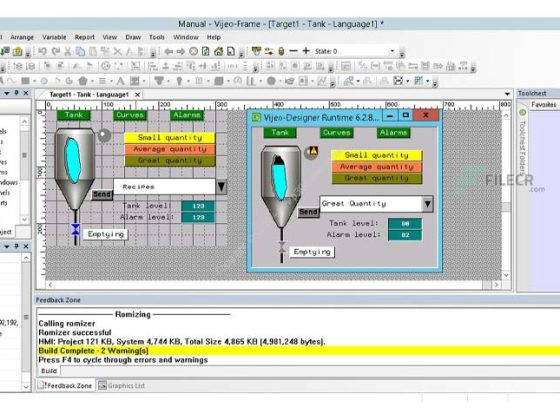560x420 pixels.
Task: Click the Alarm level value field in editor
Action: 198,217
